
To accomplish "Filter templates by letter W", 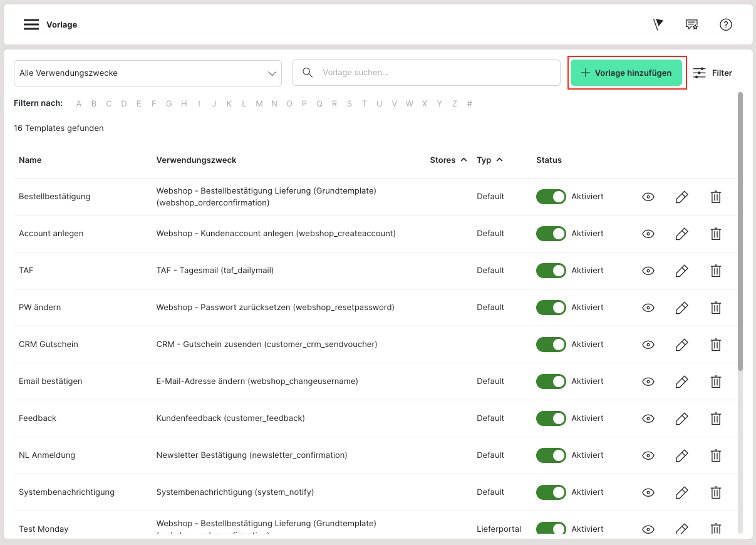I will [x=409, y=104].
